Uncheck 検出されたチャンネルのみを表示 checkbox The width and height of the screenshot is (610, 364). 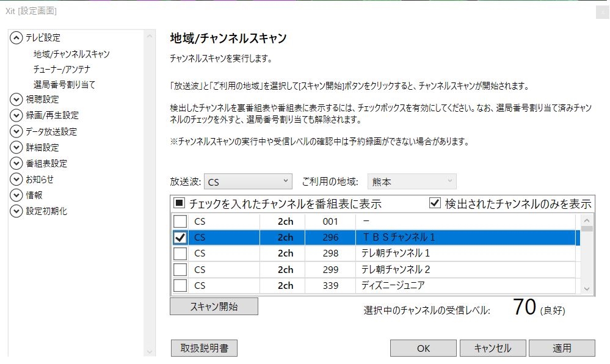[x=435, y=203]
